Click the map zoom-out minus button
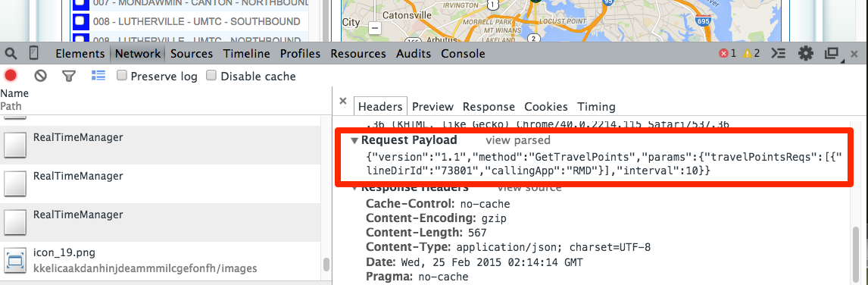 (x=376, y=27)
